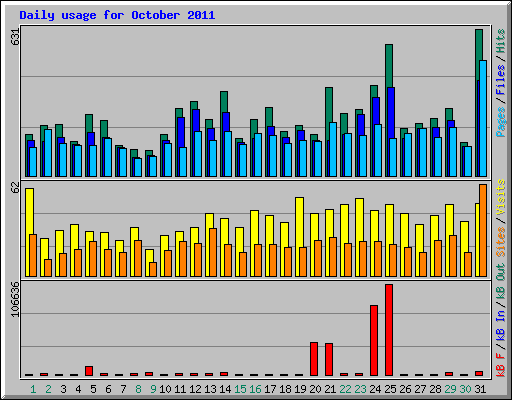
Task: Select day 29 on the date axis
Action: point(450,389)
